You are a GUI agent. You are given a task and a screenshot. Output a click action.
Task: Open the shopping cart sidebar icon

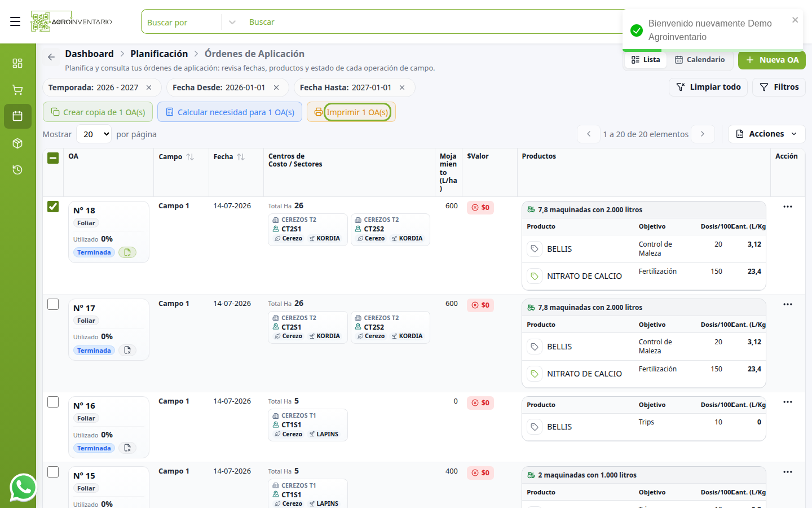(17, 90)
